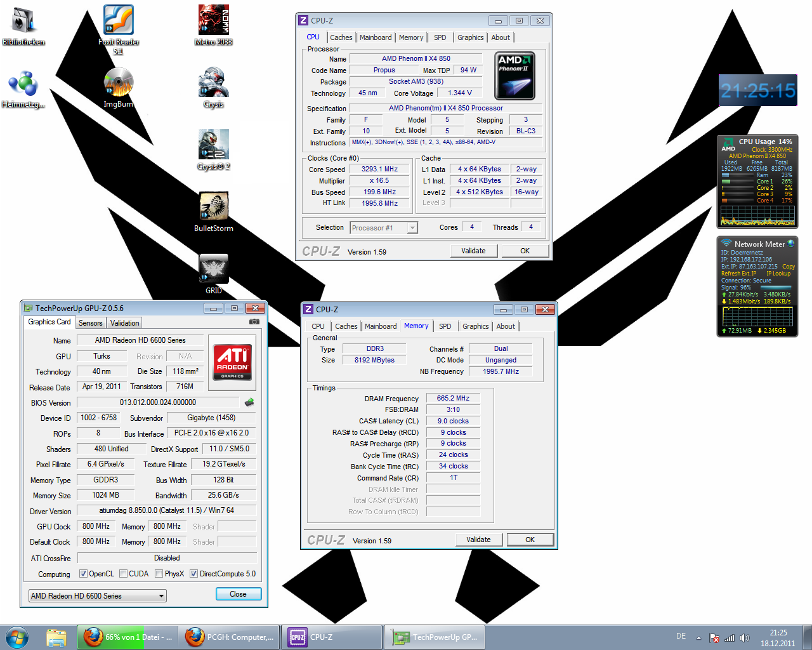Launch Crysis 2 desktop shortcut
This screenshot has height=650, width=812.
214,150
